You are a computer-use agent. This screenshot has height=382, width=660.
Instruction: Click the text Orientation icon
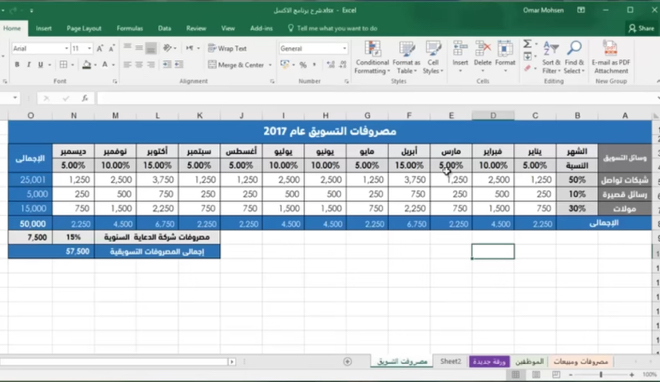[x=167, y=48]
